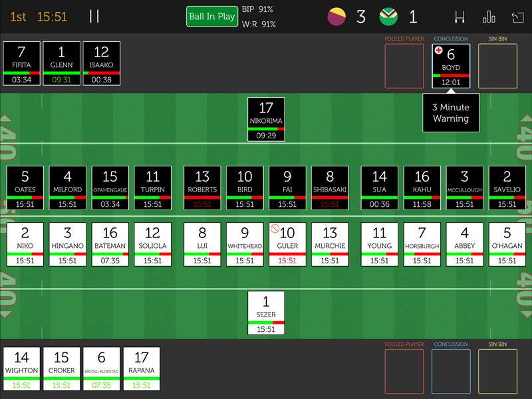The height and width of the screenshot is (399, 532).
Task: Open the statistics bar chart icon
Action: coord(489,17)
